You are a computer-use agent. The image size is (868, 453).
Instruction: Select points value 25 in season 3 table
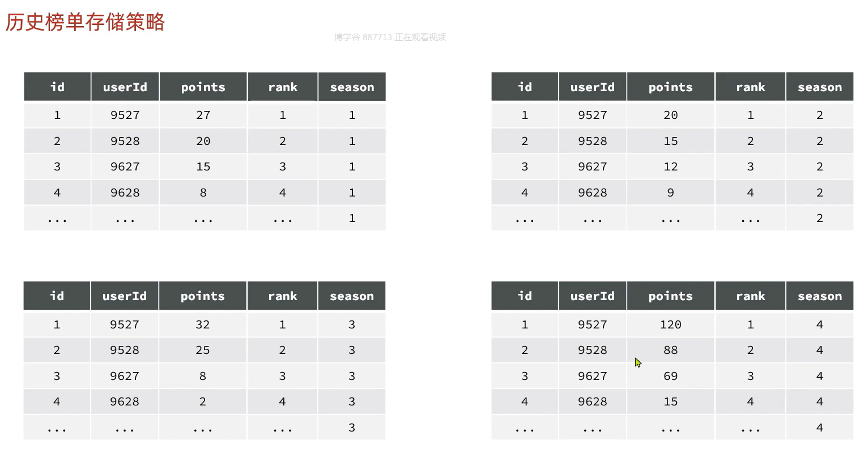click(x=203, y=350)
